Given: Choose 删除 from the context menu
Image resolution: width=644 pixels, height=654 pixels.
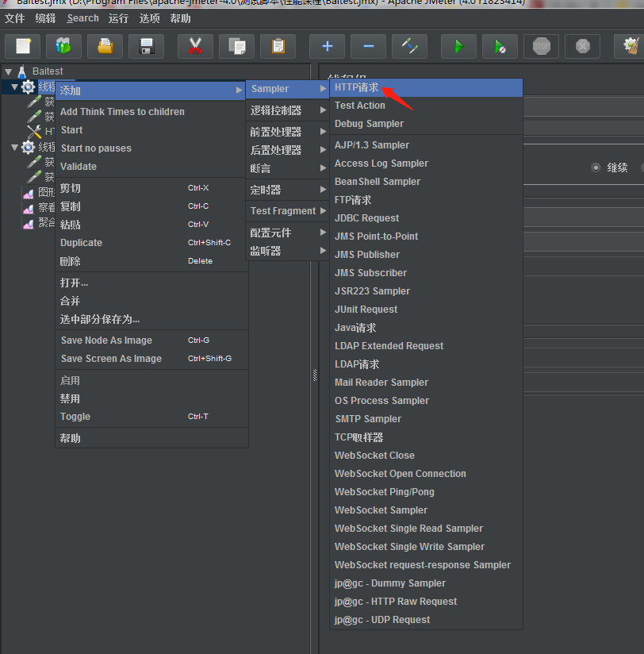Looking at the screenshot, I should click(151, 261).
